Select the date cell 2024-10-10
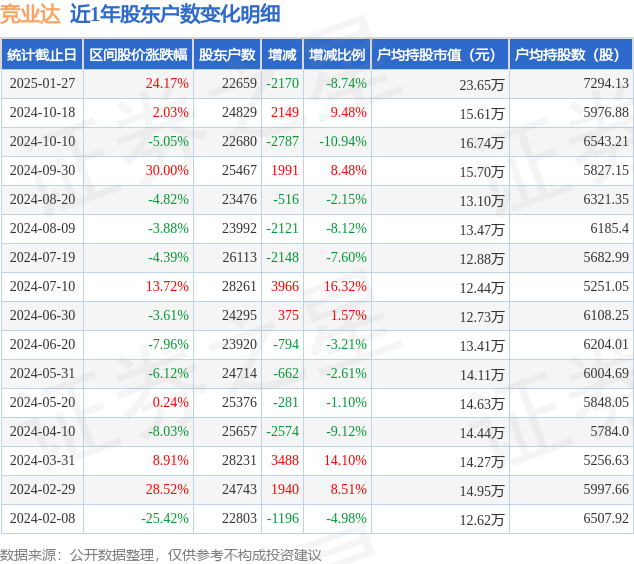The height and width of the screenshot is (564, 634). (42, 142)
